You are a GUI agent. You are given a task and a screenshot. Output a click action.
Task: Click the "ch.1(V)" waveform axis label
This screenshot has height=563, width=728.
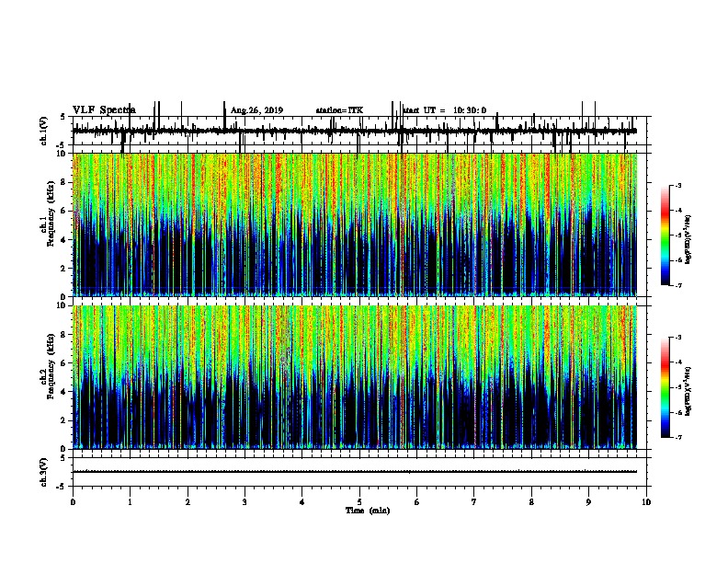click(x=44, y=131)
